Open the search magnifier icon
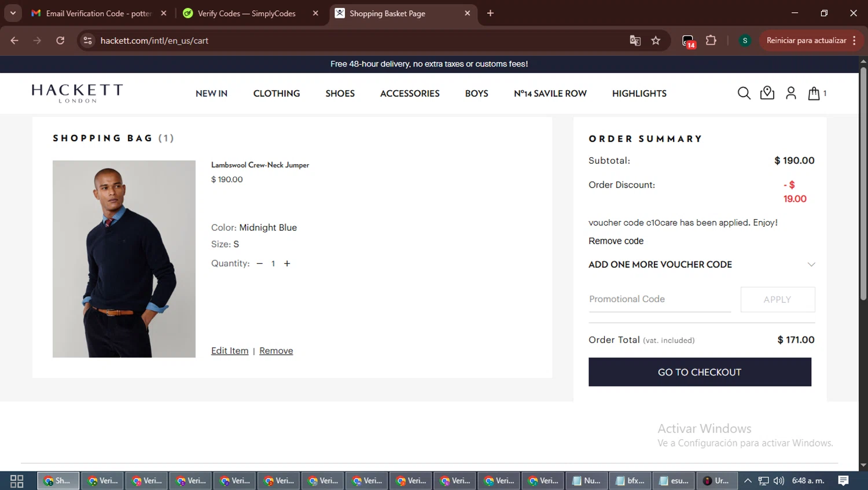This screenshot has width=868, height=490. pyautogui.click(x=744, y=93)
